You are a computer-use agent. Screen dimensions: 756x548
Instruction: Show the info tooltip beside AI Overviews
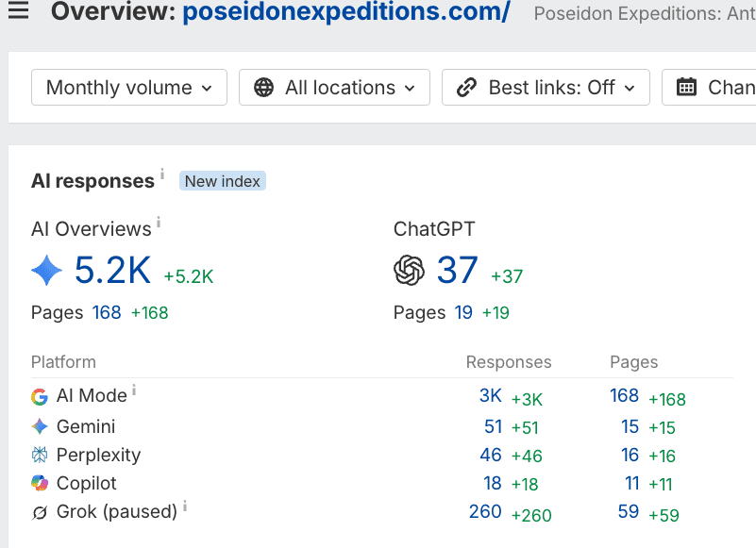[x=159, y=222]
